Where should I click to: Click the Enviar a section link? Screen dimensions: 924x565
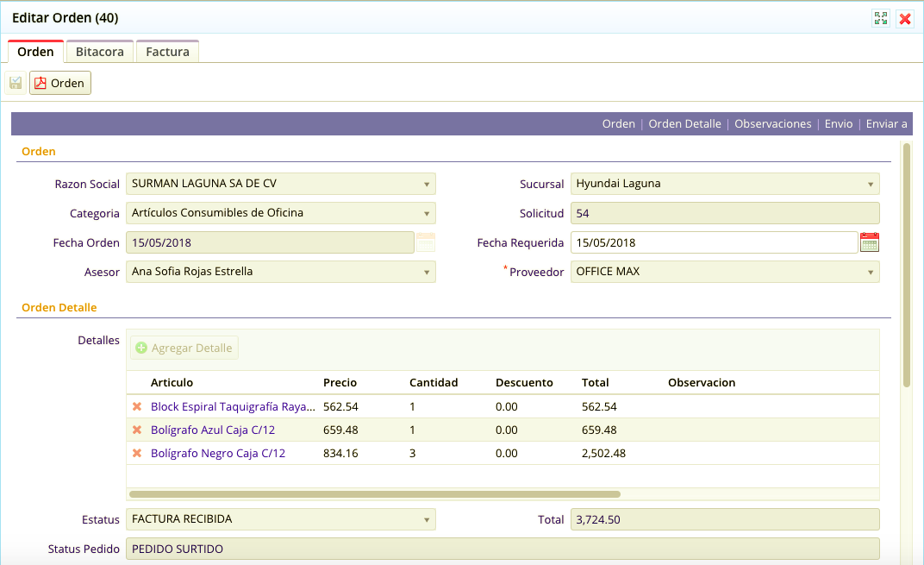886,124
